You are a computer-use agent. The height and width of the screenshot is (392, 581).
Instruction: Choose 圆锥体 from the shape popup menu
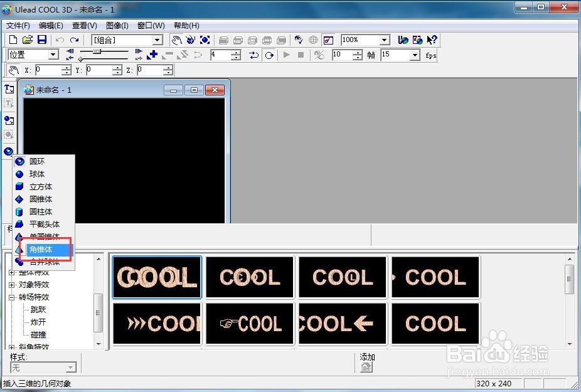pos(44,199)
